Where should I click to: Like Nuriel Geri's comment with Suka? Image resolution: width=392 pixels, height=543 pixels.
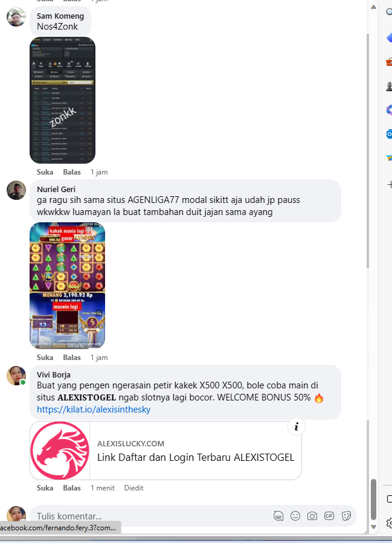pos(45,358)
